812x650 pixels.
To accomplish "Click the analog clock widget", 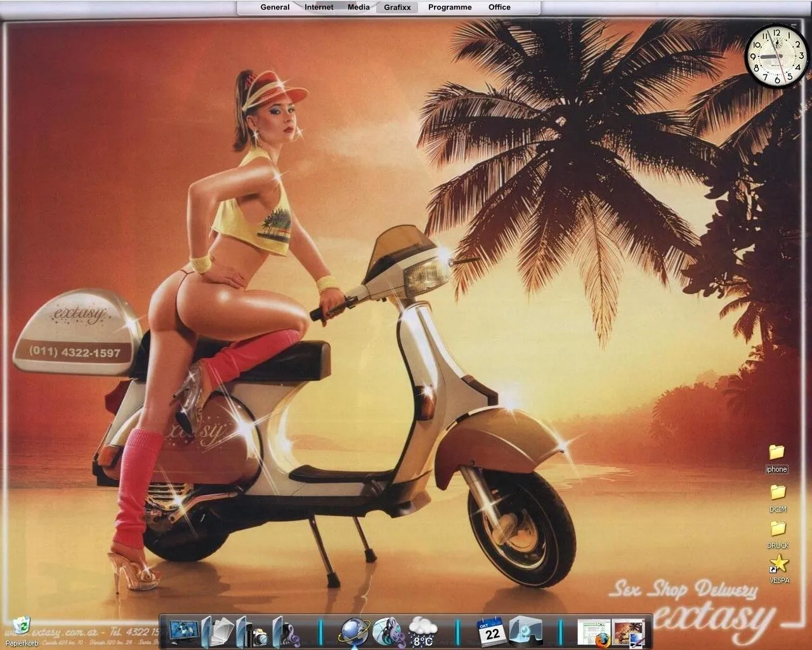I will click(776, 56).
